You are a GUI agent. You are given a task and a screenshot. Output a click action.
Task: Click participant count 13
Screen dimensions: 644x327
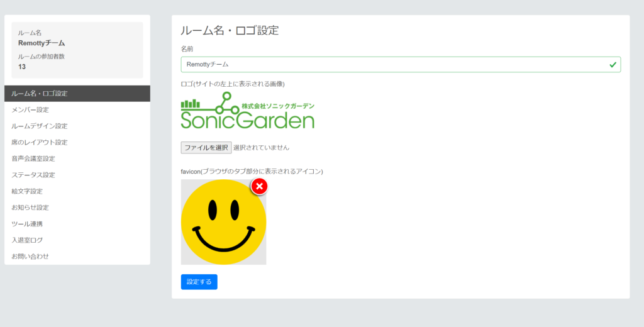click(x=22, y=67)
